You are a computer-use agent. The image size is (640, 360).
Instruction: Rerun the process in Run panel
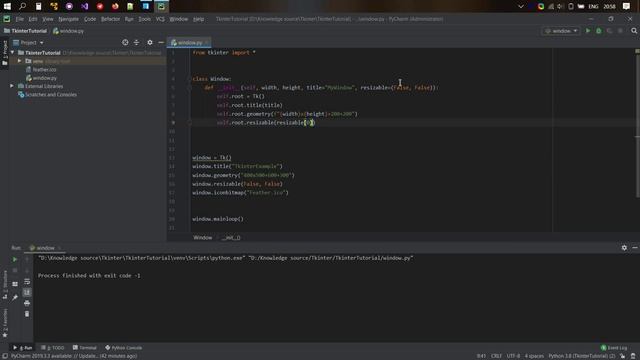[15, 260]
